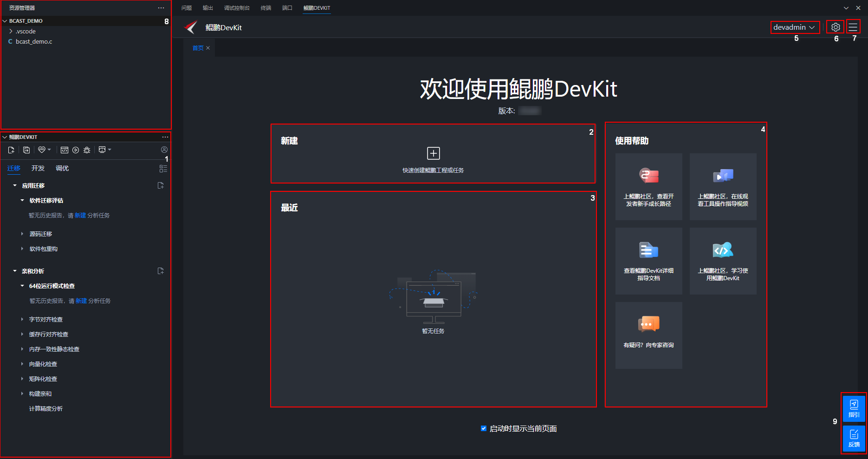Image resolution: width=868 pixels, height=459 pixels.
Task: Collapse the 鲲鹏DEVKIT sidebar section
Action: click(5, 137)
